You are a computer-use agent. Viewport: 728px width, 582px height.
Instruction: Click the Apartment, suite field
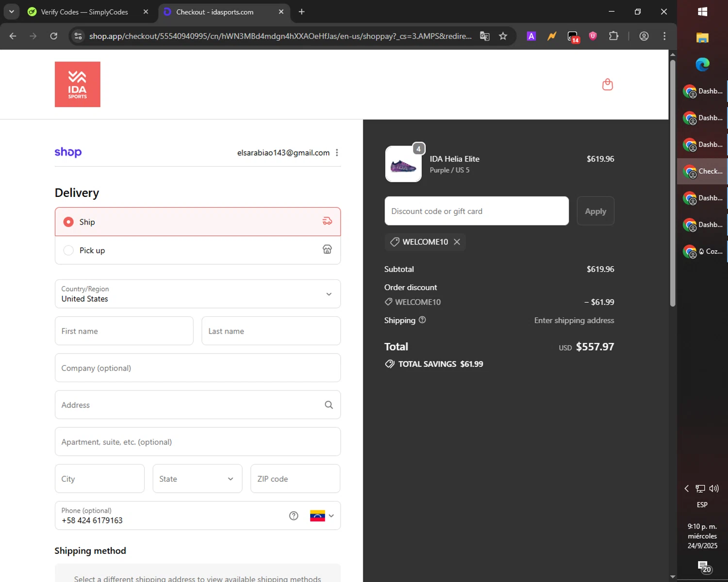click(198, 442)
